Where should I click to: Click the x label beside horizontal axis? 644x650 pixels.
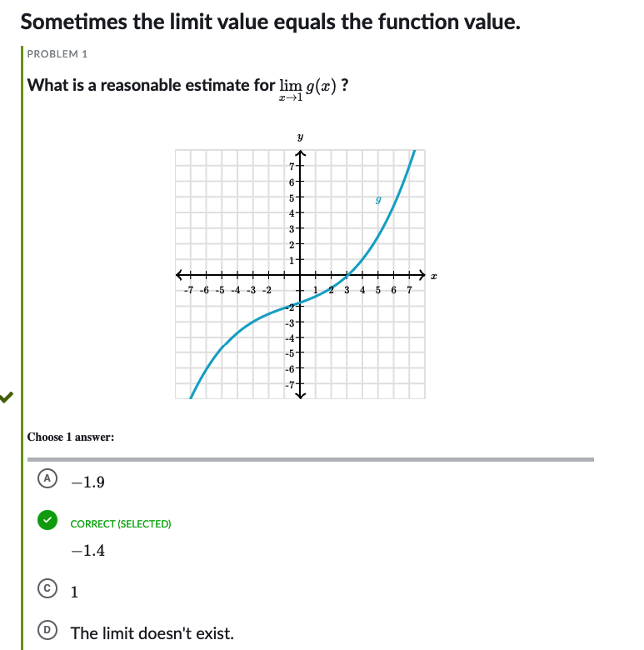433,276
